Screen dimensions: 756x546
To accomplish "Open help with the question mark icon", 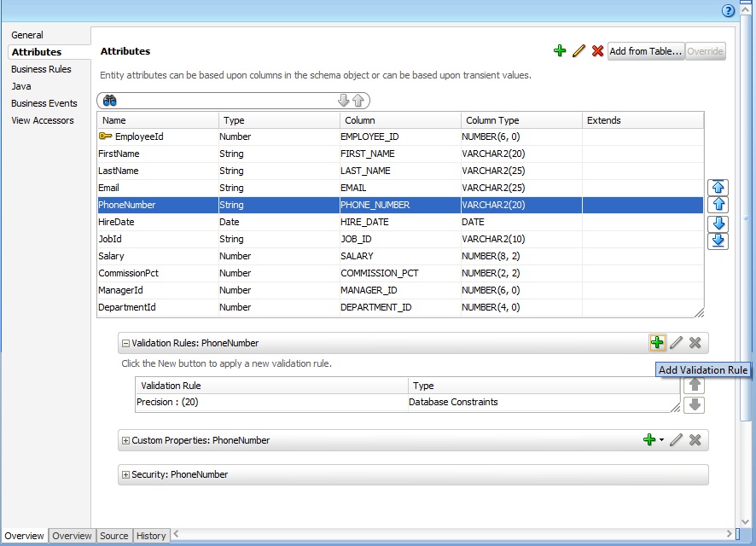I will pyautogui.click(x=728, y=10).
